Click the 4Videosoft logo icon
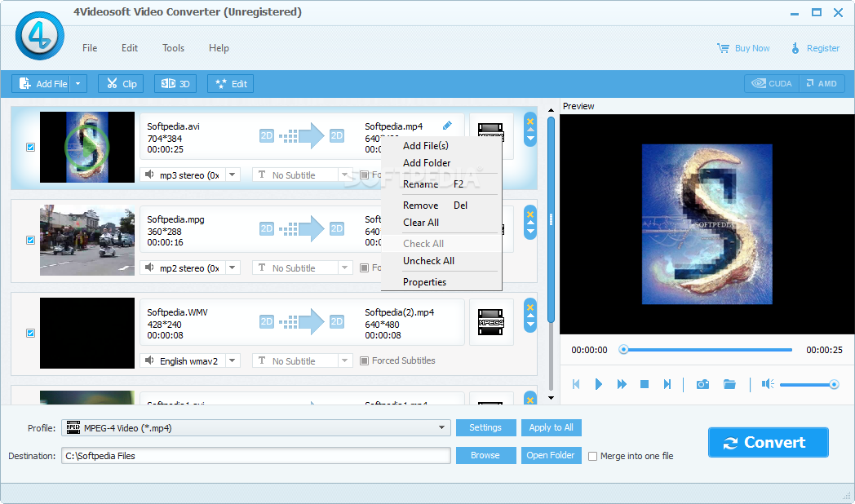The height and width of the screenshot is (504, 855). (x=39, y=36)
